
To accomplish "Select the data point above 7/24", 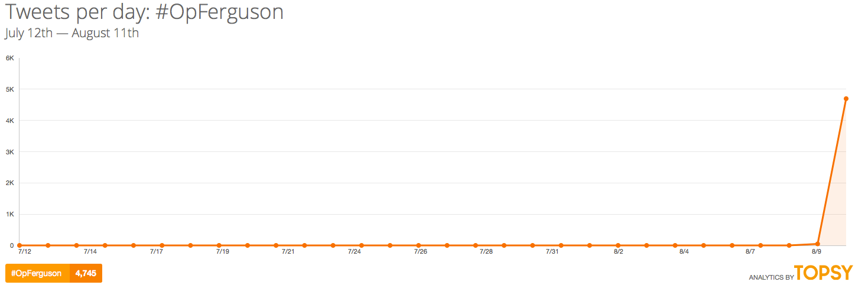I will [362, 245].
